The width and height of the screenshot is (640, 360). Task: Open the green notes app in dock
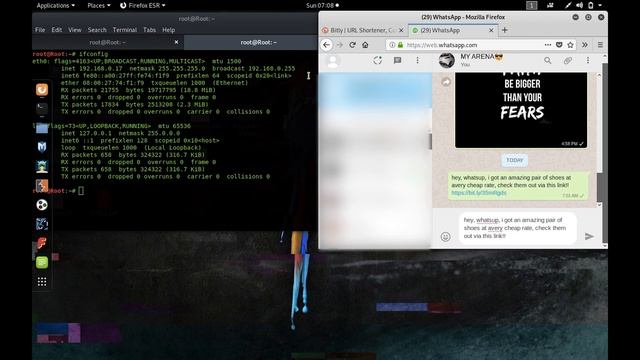42,262
